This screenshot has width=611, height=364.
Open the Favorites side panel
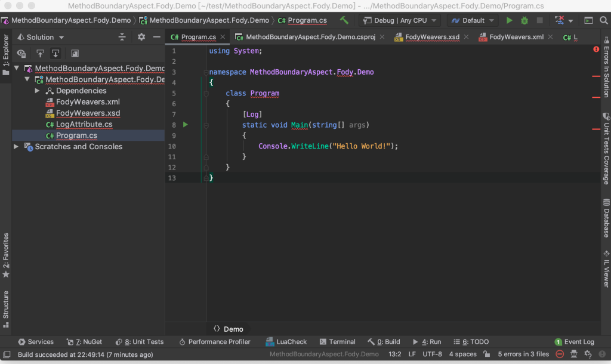point(6,255)
